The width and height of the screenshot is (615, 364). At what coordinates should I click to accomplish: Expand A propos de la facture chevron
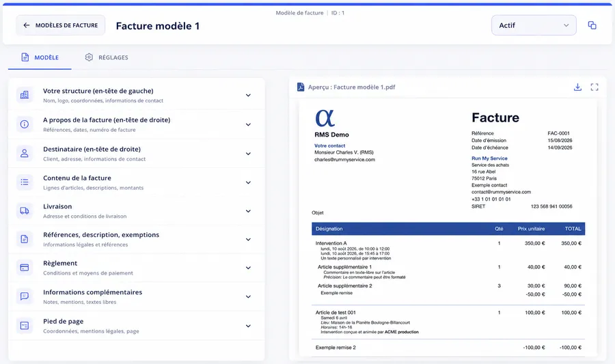[248, 124]
